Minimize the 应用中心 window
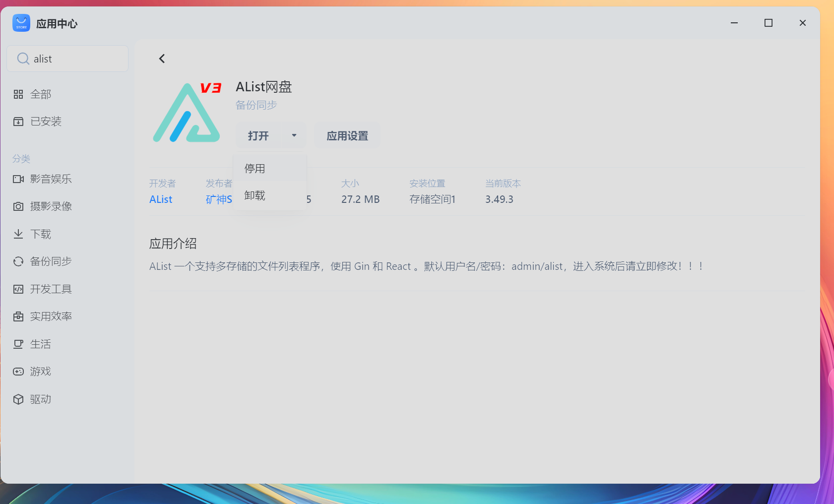 pyautogui.click(x=734, y=23)
